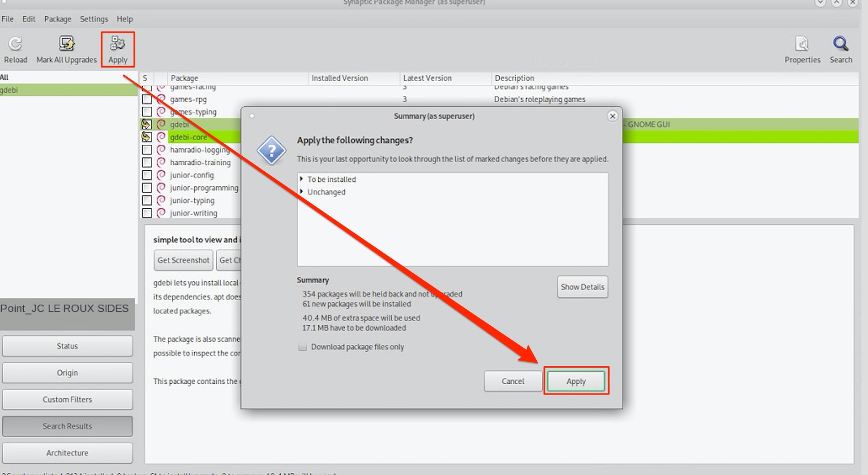The height and width of the screenshot is (475, 868).
Task: Tick the junior-config package checkbox
Action: click(147, 175)
